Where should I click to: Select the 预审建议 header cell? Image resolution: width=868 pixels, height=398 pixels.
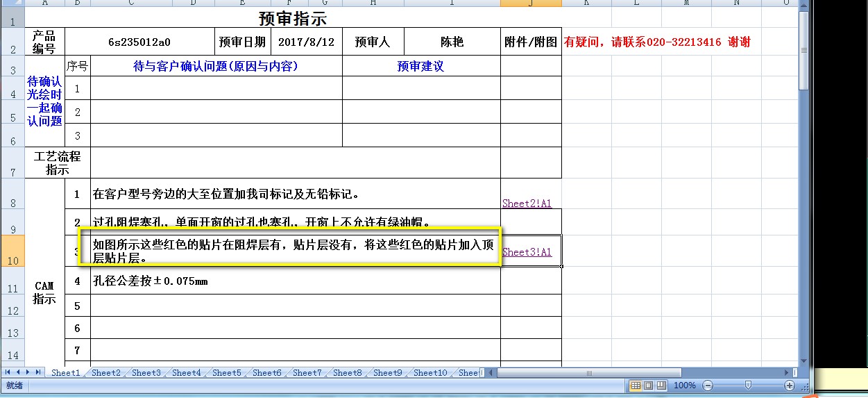click(421, 66)
